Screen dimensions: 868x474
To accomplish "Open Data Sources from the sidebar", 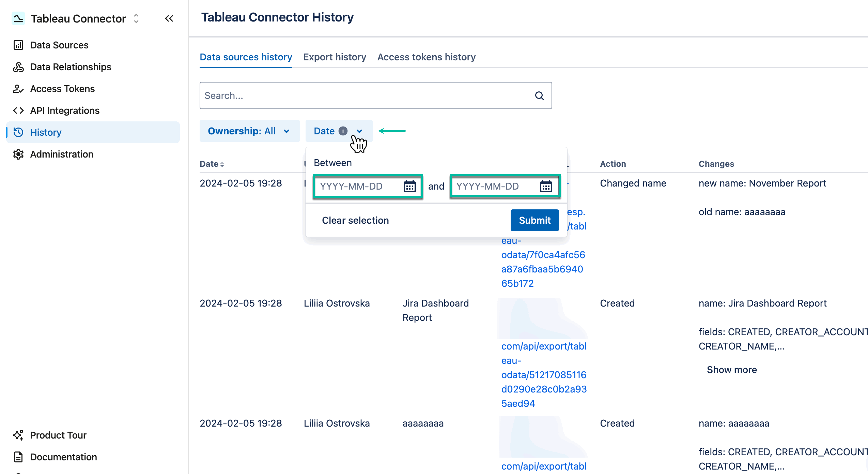I will coord(59,45).
